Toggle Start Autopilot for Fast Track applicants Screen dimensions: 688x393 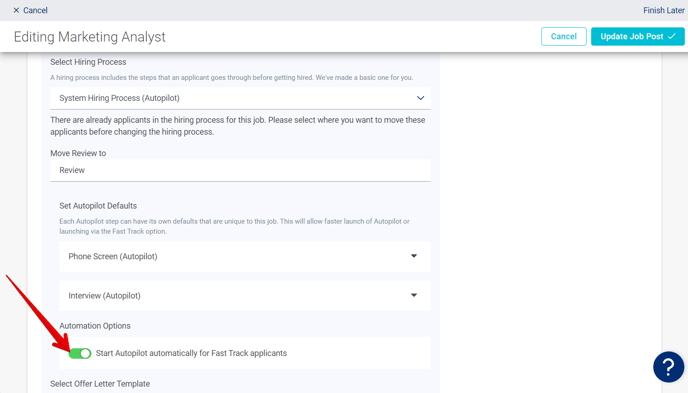(80, 353)
